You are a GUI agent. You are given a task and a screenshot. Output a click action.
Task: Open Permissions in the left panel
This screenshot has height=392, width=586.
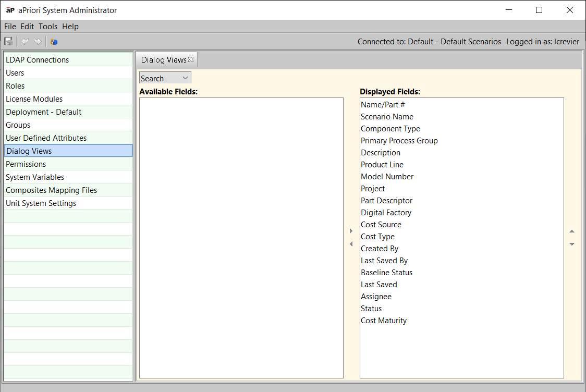point(26,164)
